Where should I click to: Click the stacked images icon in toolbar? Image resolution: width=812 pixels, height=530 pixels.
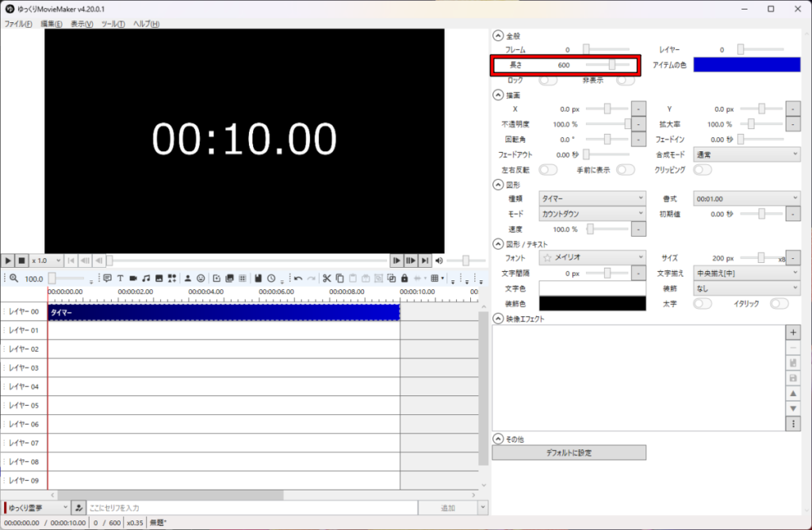coord(229,278)
